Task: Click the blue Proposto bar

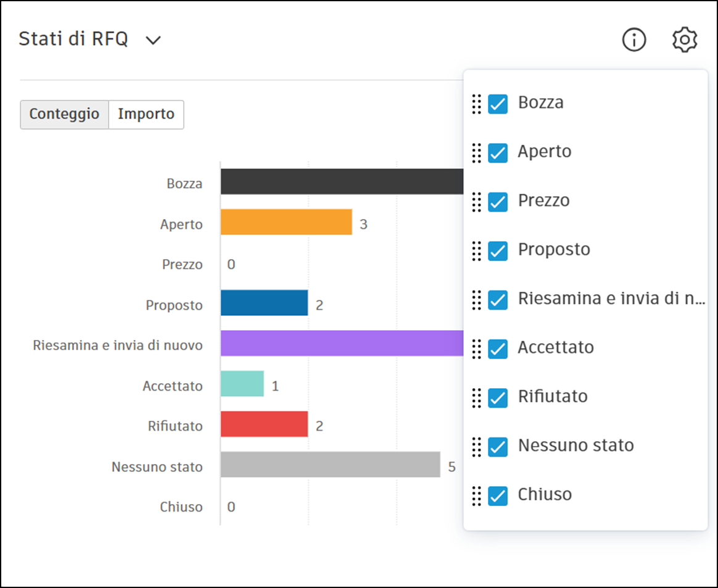Action: click(x=264, y=303)
